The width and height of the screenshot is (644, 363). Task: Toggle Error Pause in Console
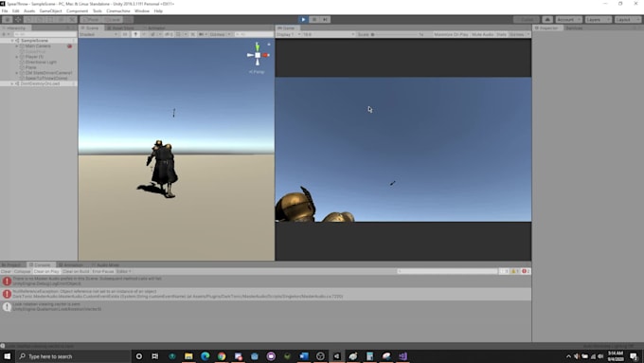pyautogui.click(x=102, y=271)
